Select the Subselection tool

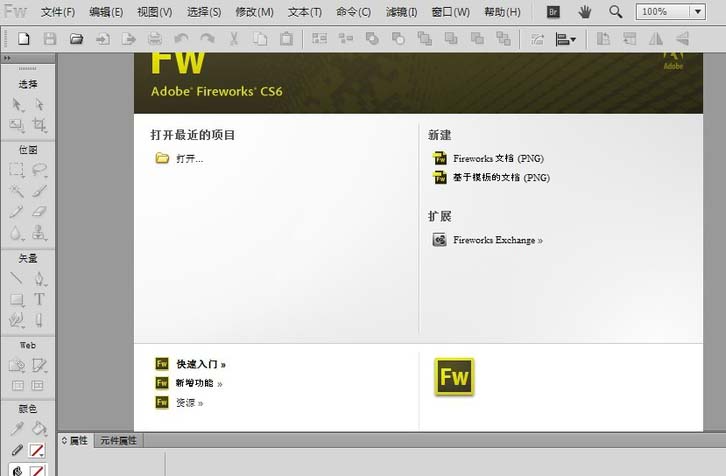click(x=39, y=105)
